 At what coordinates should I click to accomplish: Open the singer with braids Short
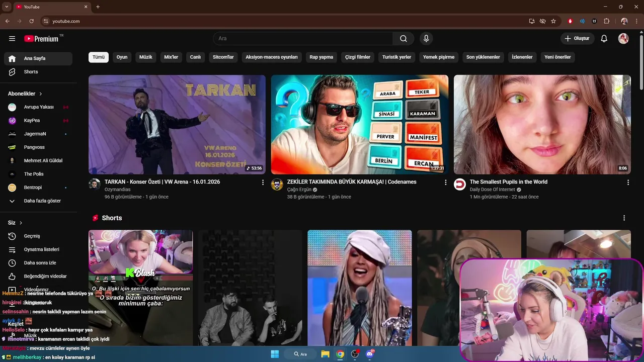360,288
